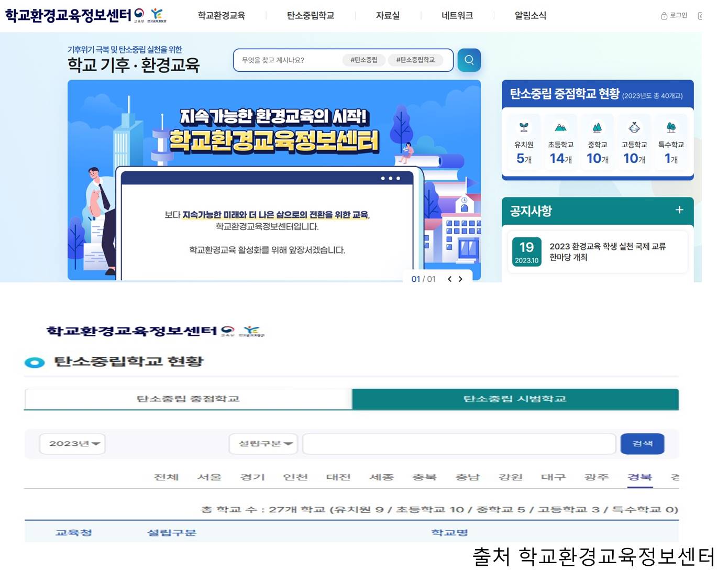Click the main keyword search field

(288, 60)
